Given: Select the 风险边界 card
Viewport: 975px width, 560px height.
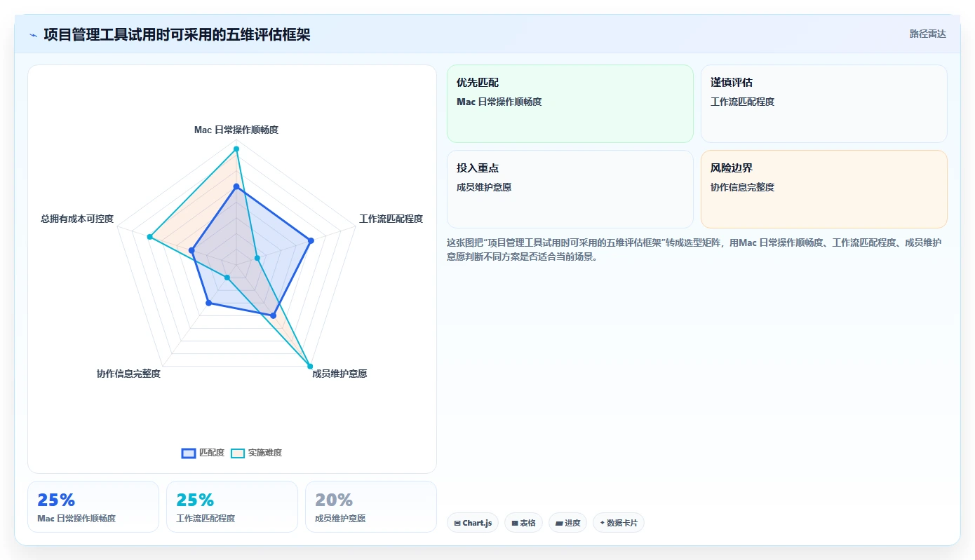Looking at the screenshot, I should [824, 189].
